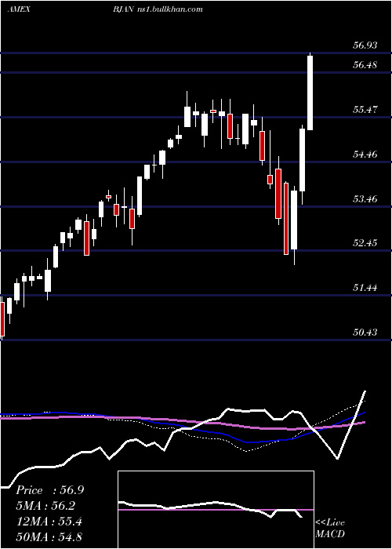392x549 pixels.
Task: Click the 12MA : 55.4 readout
Action: pyautogui.click(x=49, y=522)
